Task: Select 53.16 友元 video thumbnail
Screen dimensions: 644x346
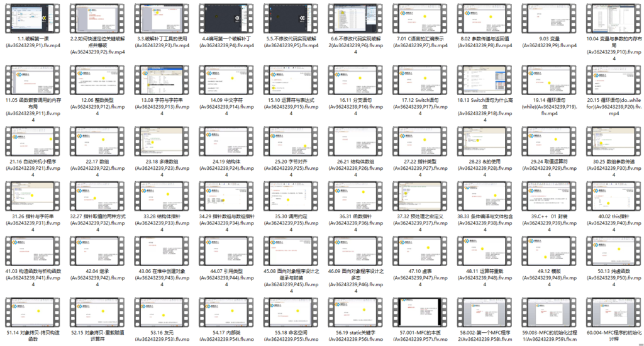Action: pos(162,312)
